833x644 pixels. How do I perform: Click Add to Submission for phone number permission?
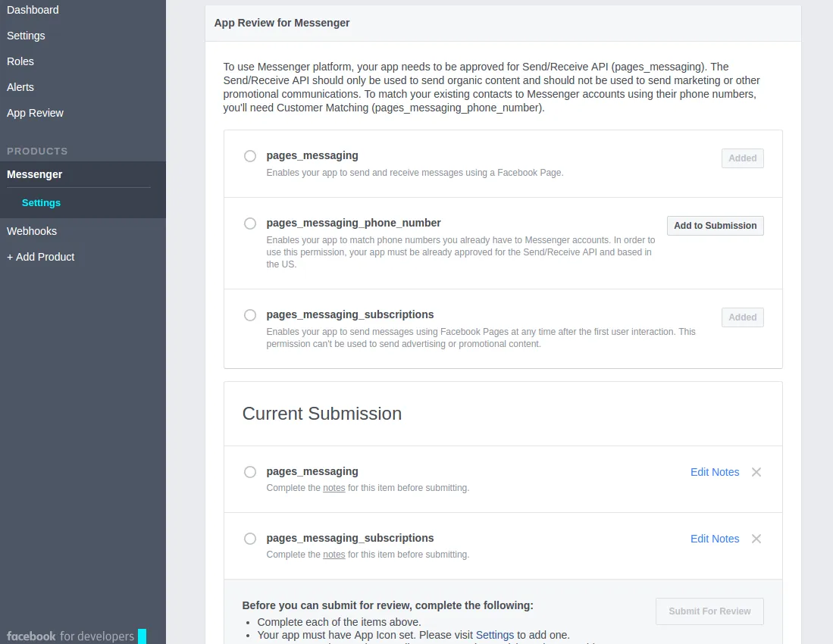[x=715, y=225]
